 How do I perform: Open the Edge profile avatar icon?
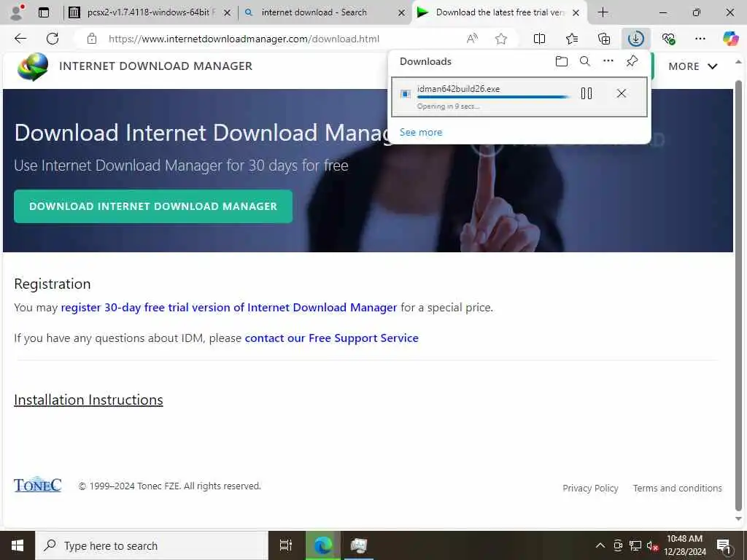[17, 12]
